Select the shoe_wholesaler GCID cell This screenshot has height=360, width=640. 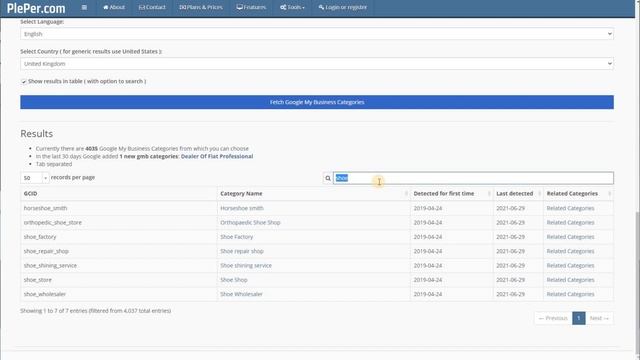tap(119, 294)
